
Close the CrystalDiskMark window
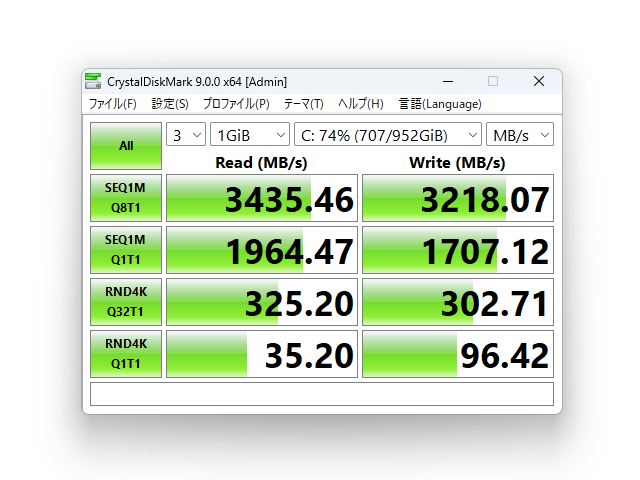click(x=539, y=81)
